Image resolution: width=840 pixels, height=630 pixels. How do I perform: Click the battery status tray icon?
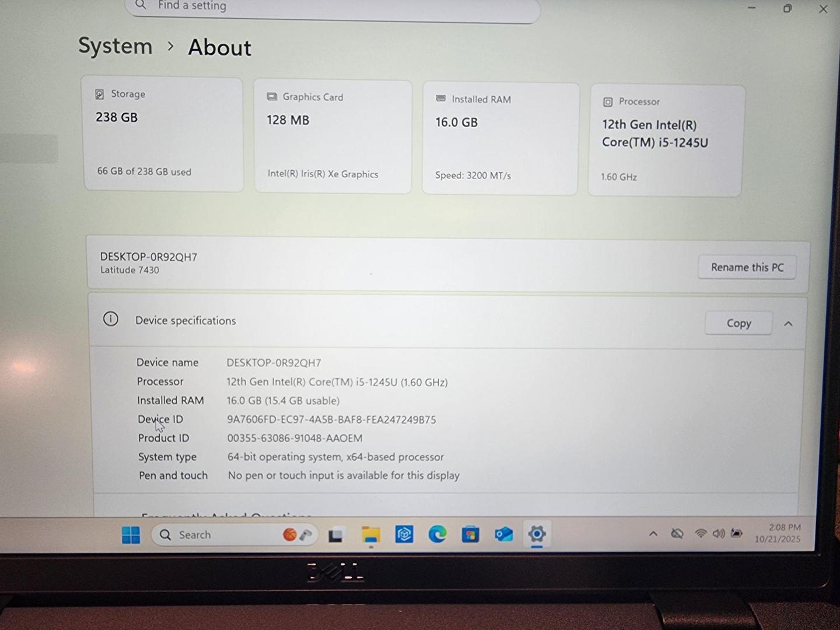coord(737,533)
